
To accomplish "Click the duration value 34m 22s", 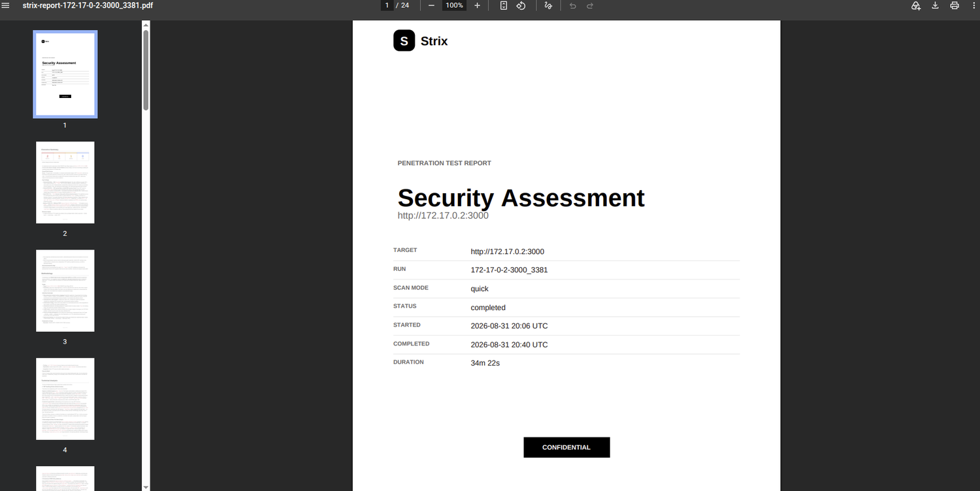I will coord(485,363).
